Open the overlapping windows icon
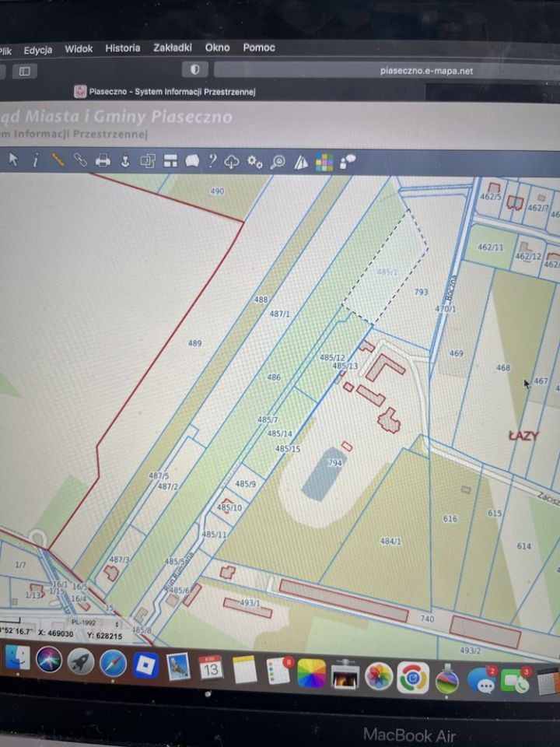The image size is (560, 747). click(x=148, y=161)
